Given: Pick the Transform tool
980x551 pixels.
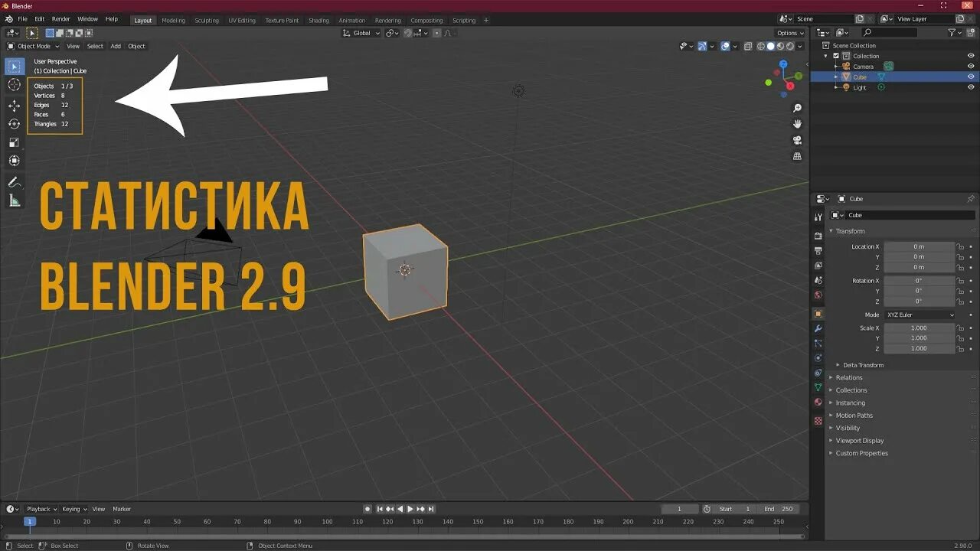Looking at the screenshot, I should point(15,161).
